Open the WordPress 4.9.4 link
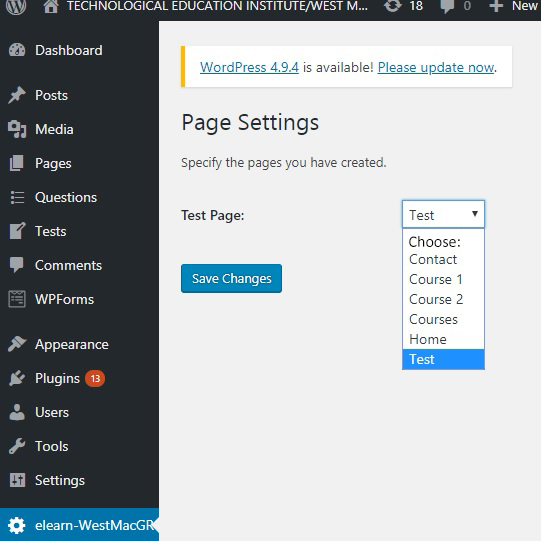This screenshot has height=541, width=541. point(249,67)
